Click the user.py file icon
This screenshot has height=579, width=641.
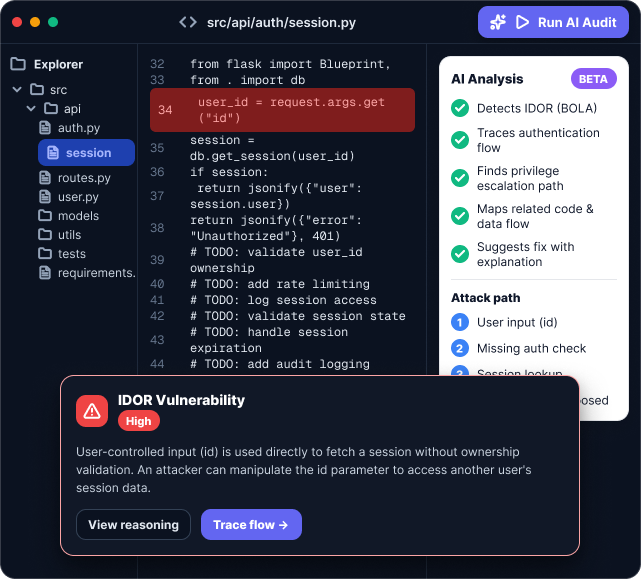tap(45, 197)
